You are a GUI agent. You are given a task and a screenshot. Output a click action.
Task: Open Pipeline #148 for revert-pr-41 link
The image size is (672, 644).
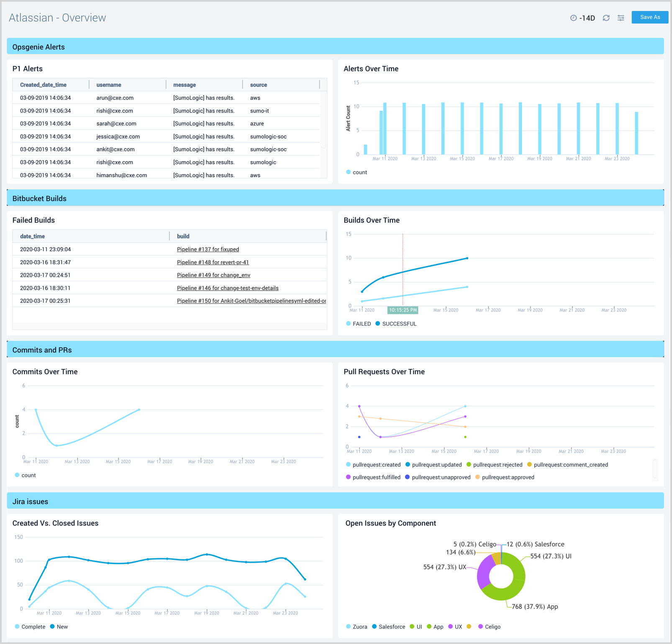pyautogui.click(x=213, y=262)
